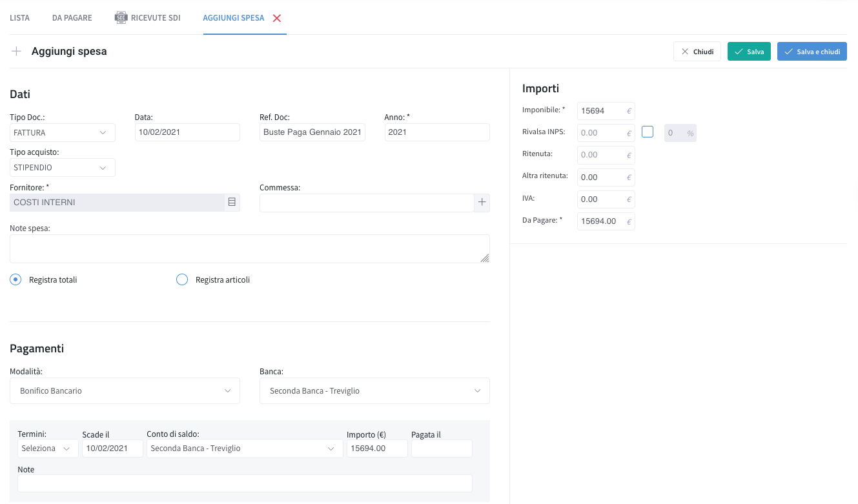Click the euro icon in Imponibile field
This screenshot has height=504, width=858.
tap(629, 111)
